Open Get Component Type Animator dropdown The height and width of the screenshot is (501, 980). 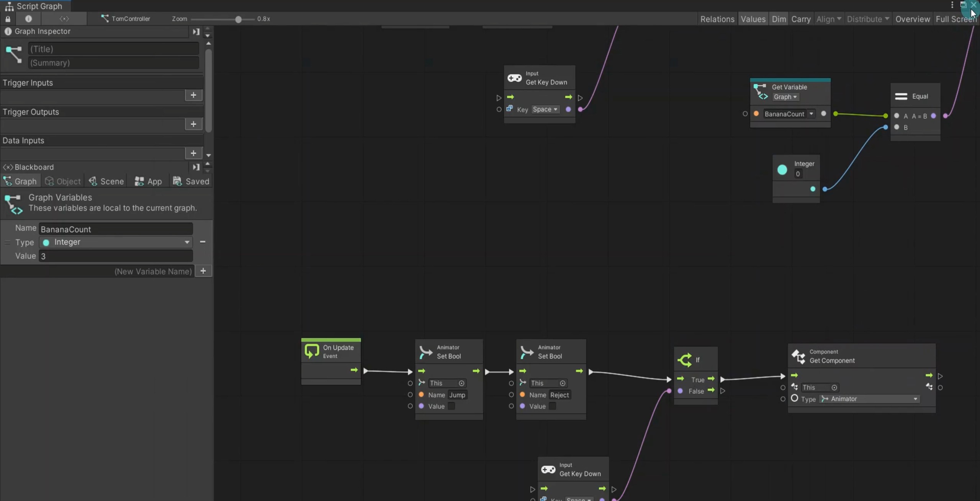869,399
